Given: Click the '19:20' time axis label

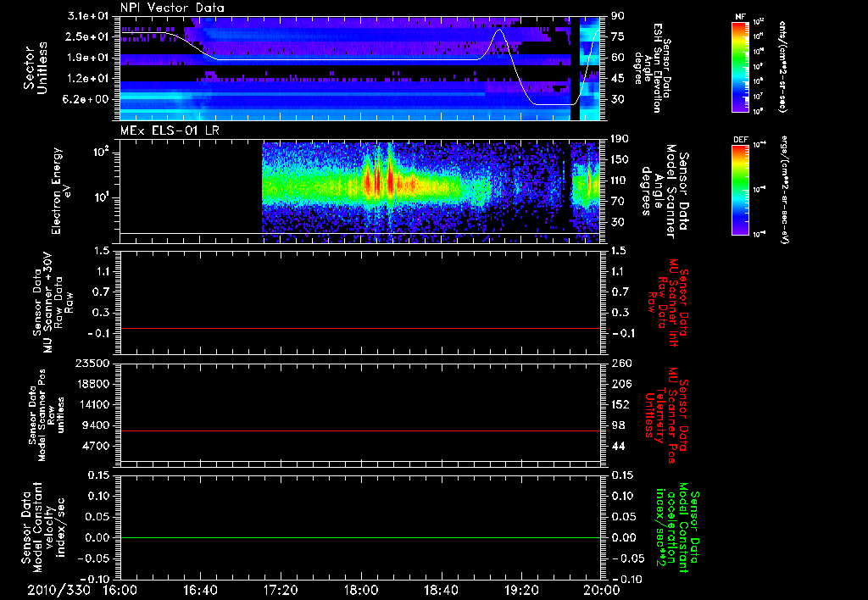Looking at the screenshot, I should pyautogui.click(x=521, y=590).
